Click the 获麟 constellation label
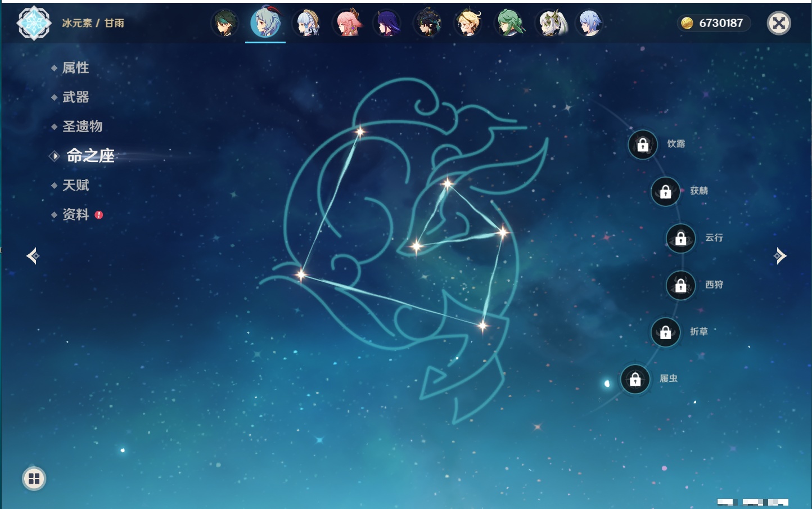812x509 pixels. pyautogui.click(x=699, y=191)
